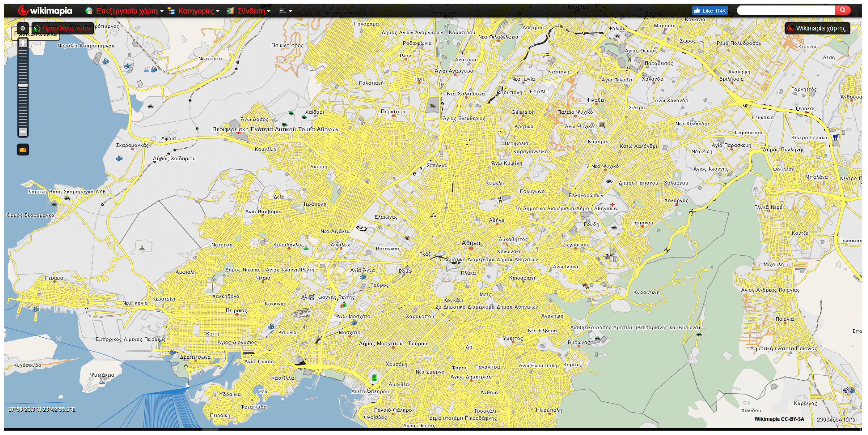Open the Σύνδεση login dropdown
The height and width of the screenshot is (435, 868).
(248, 11)
